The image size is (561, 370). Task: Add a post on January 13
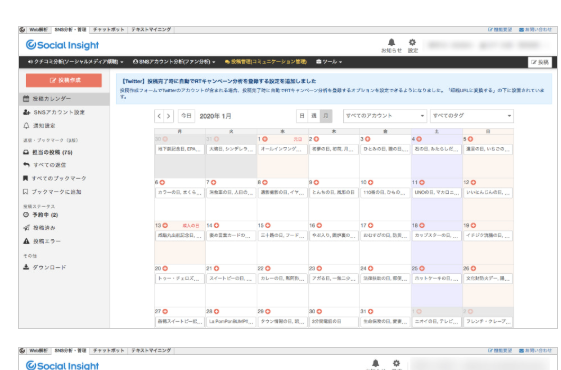(165, 225)
